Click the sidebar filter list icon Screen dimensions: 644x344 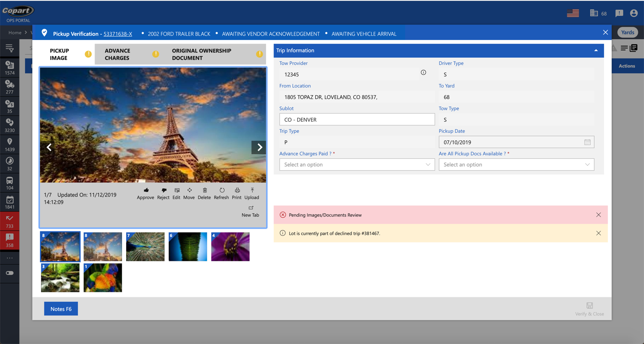tap(10, 48)
